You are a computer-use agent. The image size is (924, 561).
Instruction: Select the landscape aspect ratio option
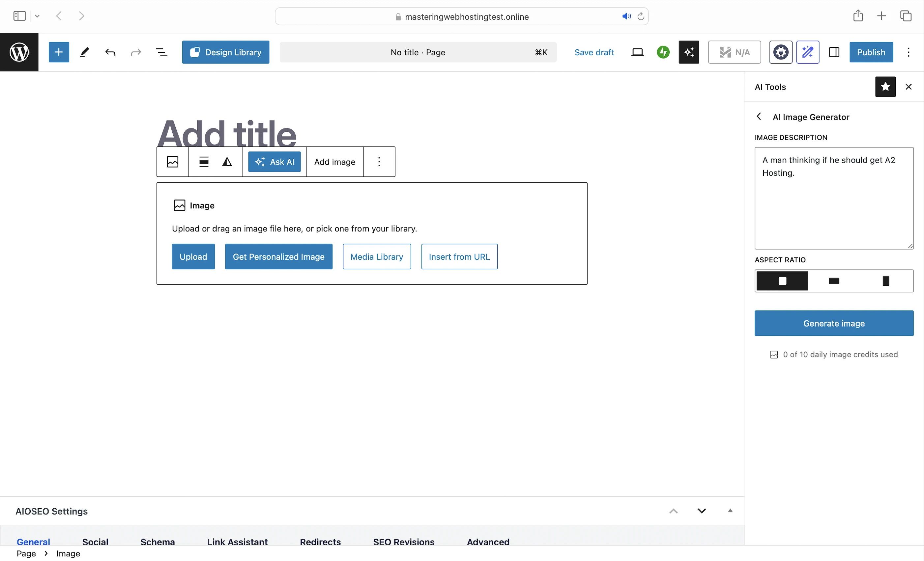click(x=834, y=281)
